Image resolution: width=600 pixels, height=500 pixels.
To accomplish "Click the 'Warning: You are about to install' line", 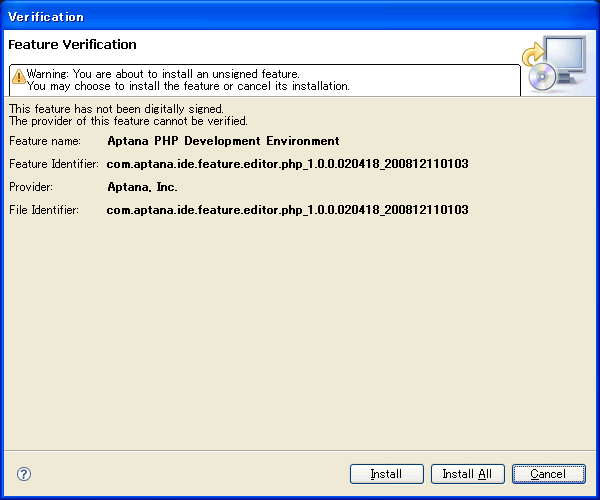I will point(163,73).
